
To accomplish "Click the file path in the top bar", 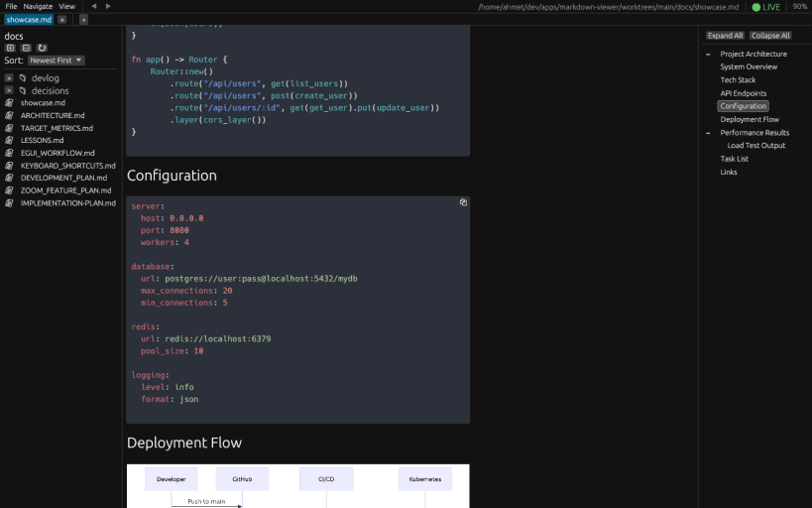I will click(608, 7).
